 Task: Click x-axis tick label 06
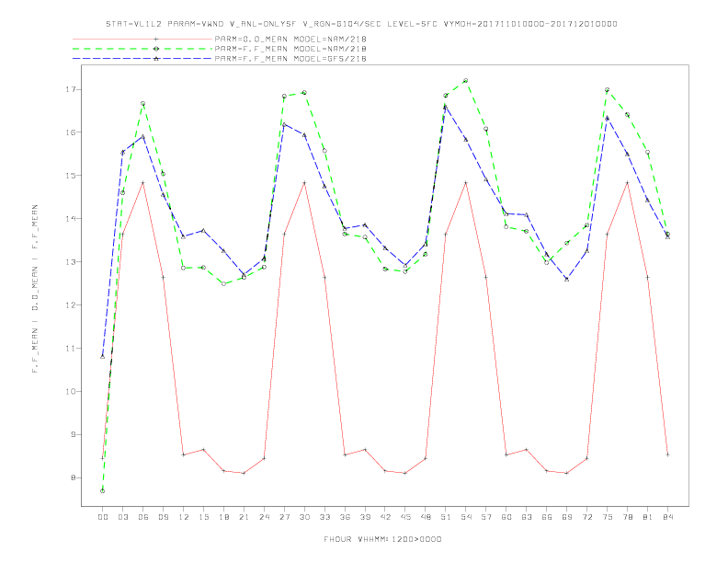[x=143, y=517]
